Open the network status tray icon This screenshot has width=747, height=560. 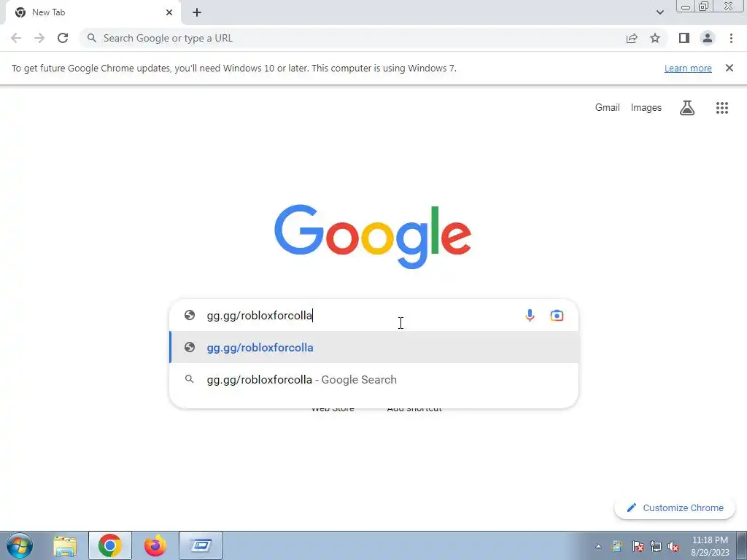coord(656,546)
